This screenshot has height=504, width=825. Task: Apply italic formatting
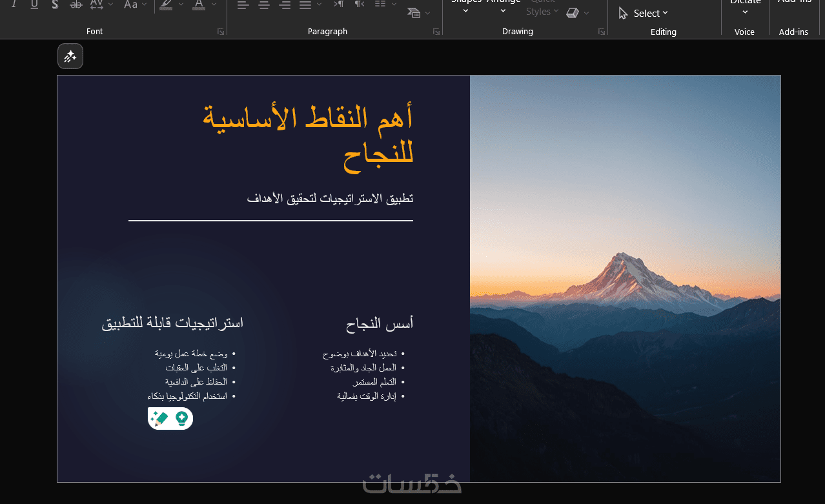[13, 4]
